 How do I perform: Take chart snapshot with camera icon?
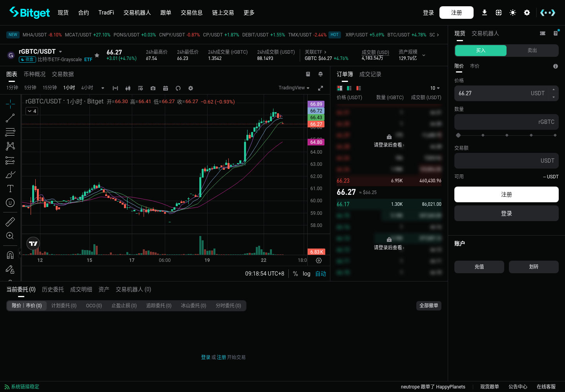click(153, 88)
